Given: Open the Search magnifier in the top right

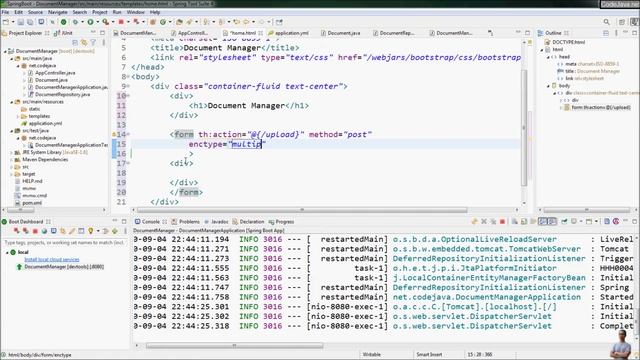Looking at the screenshot, I should click(607, 22).
